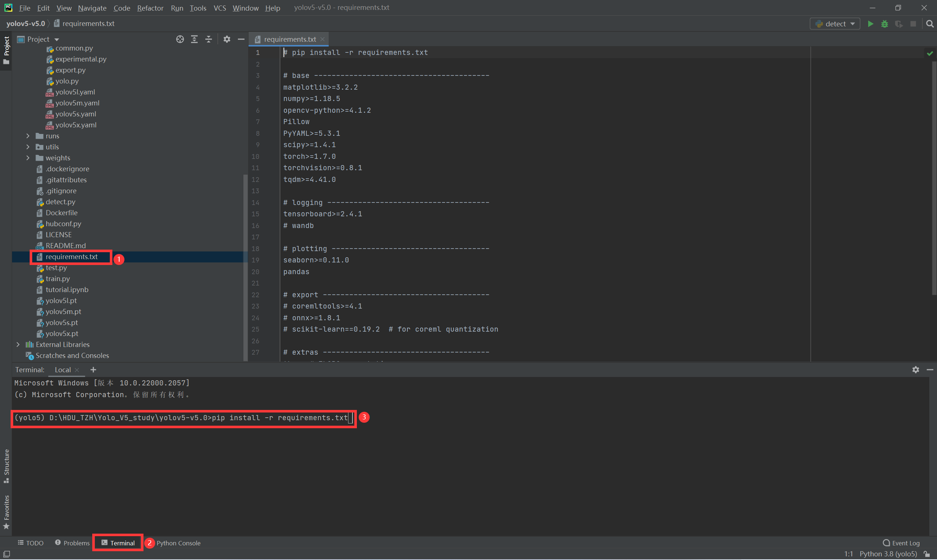Click the terminal command line
This screenshot has height=560, width=937.
[x=184, y=418]
